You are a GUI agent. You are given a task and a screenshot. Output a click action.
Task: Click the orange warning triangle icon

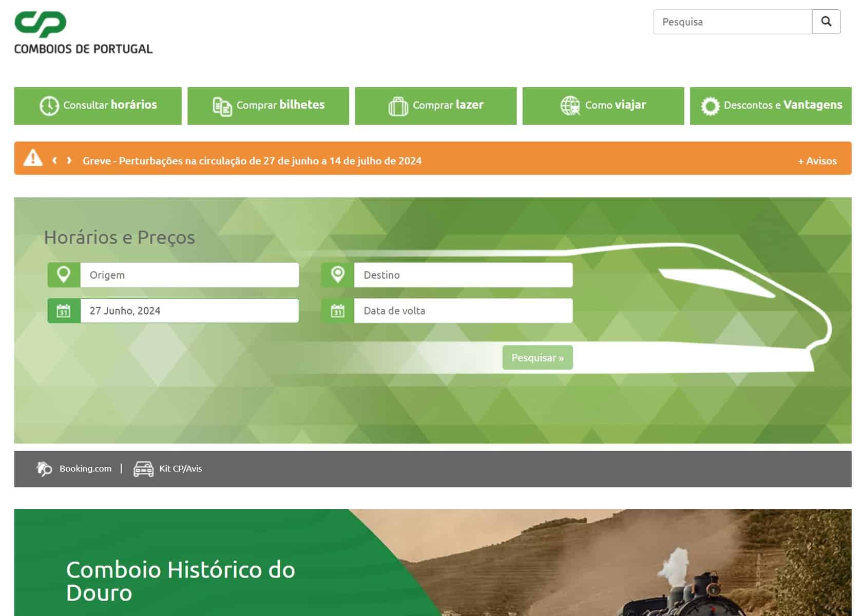tap(33, 158)
